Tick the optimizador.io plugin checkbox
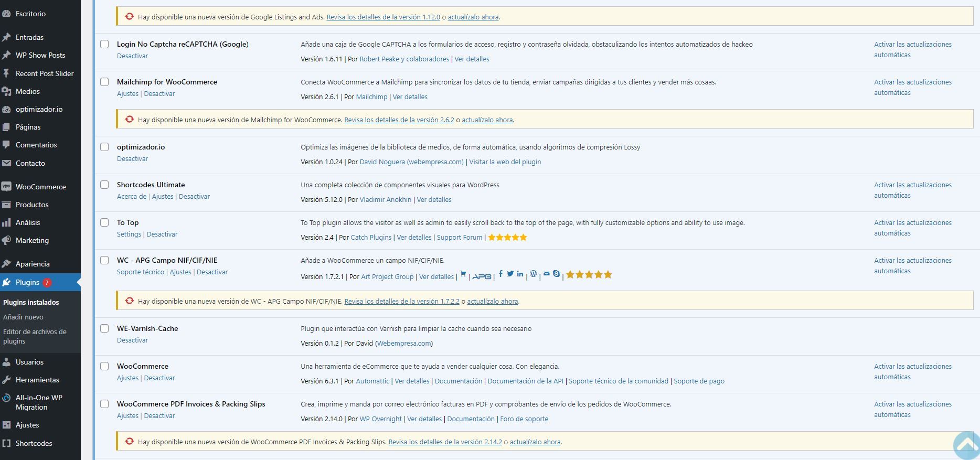Screen dimensions: 980x460 pyautogui.click(x=104, y=147)
